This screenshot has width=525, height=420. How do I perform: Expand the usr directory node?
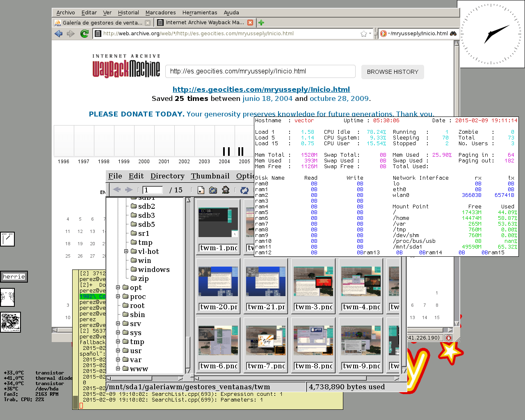[x=118, y=351]
